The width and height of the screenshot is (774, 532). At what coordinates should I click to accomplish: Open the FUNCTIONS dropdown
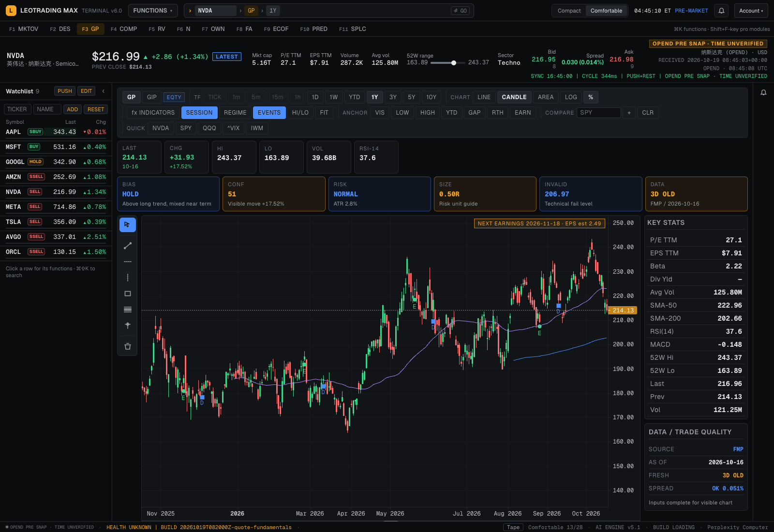point(153,11)
